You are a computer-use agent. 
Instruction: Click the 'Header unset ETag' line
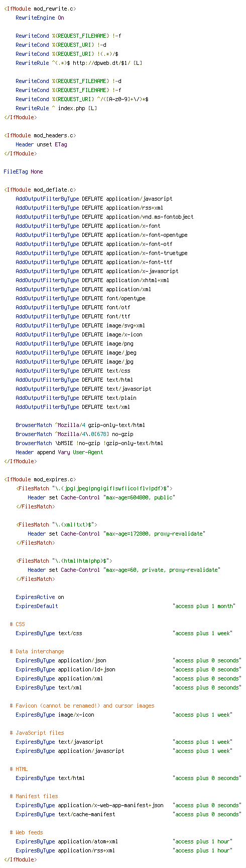41,144
